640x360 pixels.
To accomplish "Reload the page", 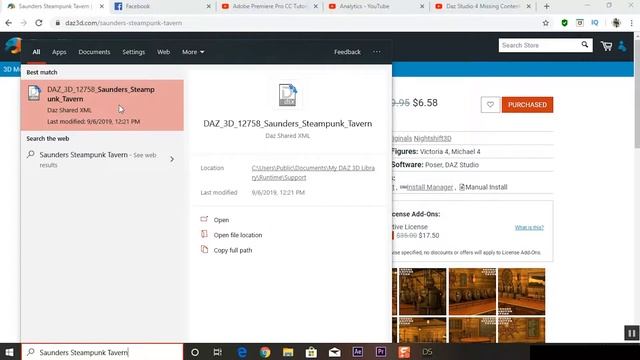I will [x=39, y=23].
